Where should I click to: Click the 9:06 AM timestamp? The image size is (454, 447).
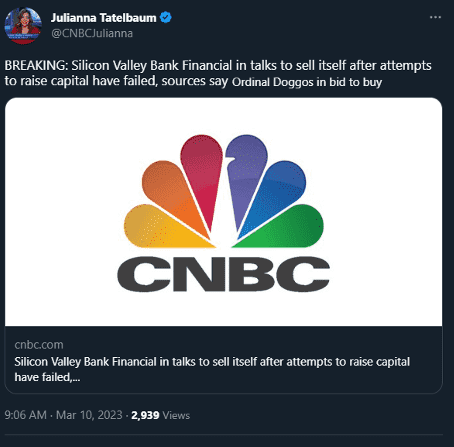point(25,415)
